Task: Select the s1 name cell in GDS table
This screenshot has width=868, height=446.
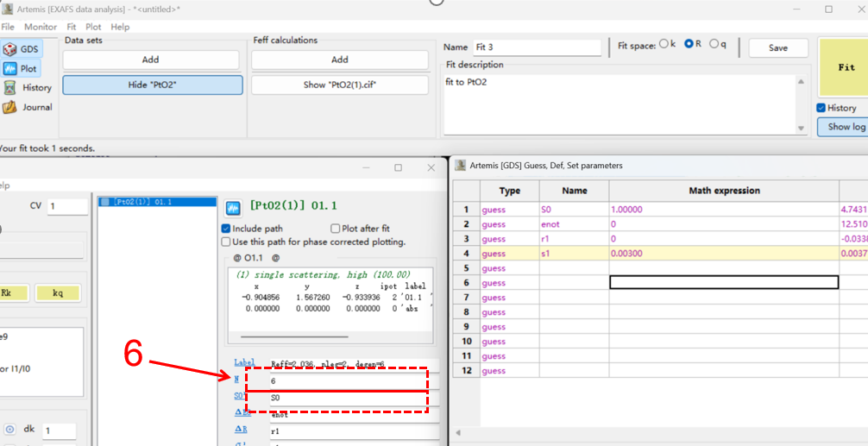Action: [x=574, y=254]
